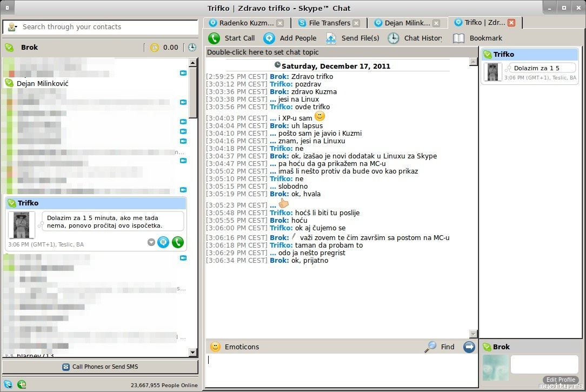
Task: Open the window menu icon in titlebar
Action: [8, 8]
